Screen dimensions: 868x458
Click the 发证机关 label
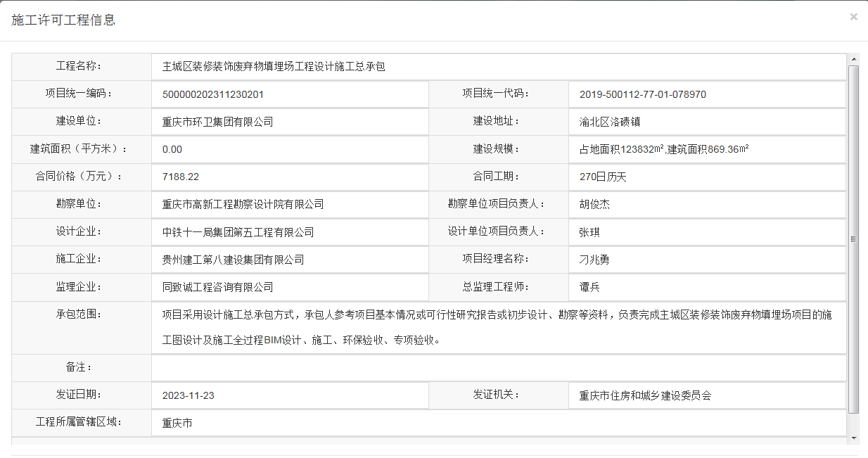tap(496, 395)
